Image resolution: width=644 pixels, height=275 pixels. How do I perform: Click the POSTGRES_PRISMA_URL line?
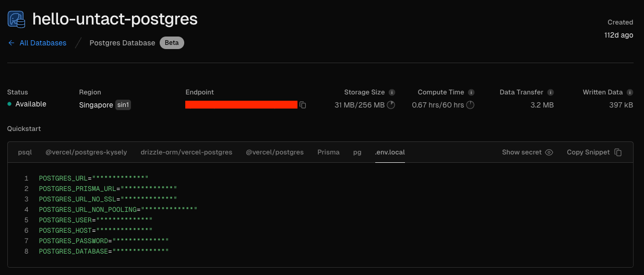coord(108,189)
